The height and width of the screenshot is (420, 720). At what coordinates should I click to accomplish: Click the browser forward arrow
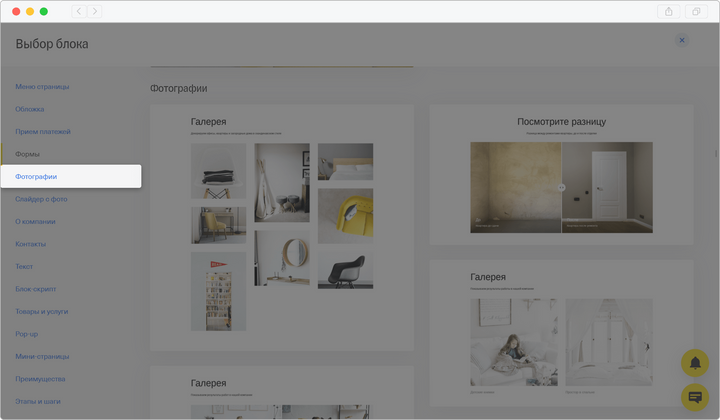(95, 11)
